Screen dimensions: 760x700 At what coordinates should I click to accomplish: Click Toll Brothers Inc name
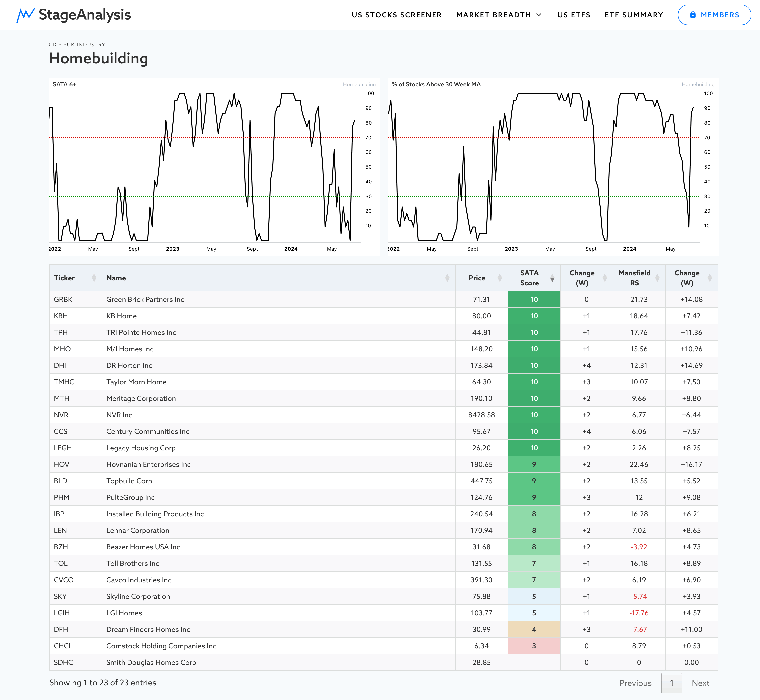coord(133,563)
